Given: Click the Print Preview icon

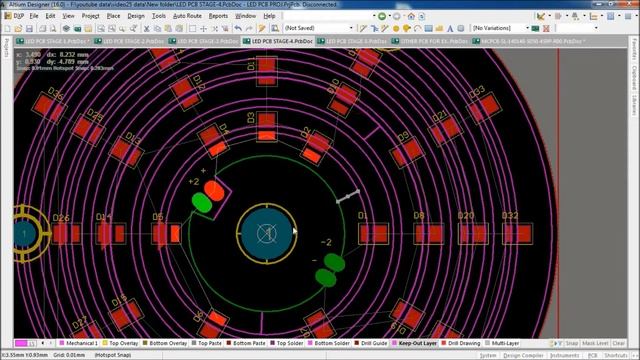Looking at the screenshot, I should coord(53,29).
